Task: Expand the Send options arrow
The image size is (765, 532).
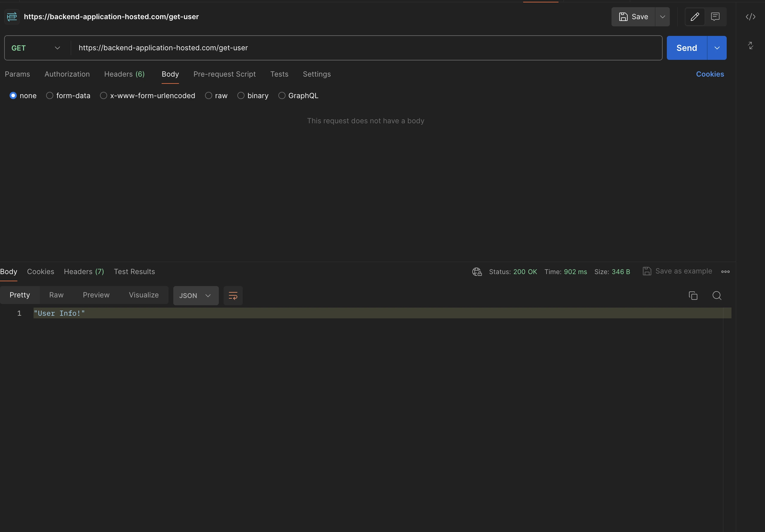Action: pos(717,48)
